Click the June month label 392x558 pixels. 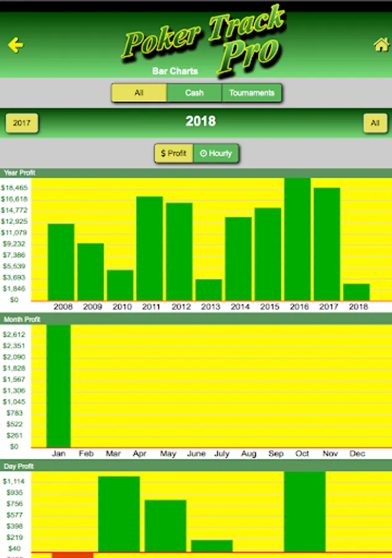(196, 454)
